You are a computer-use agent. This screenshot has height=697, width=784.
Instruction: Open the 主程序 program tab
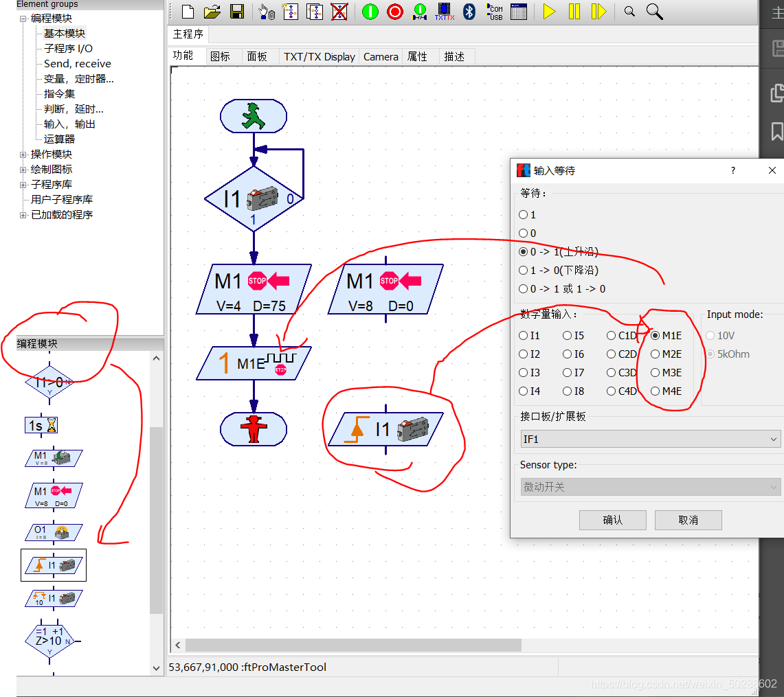point(188,34)
